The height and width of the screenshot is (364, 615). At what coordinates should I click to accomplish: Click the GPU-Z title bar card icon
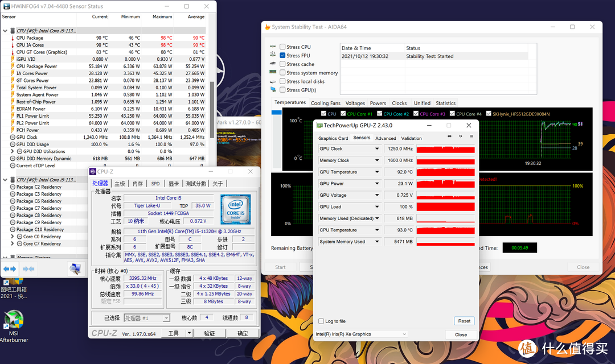click(319, 125)
